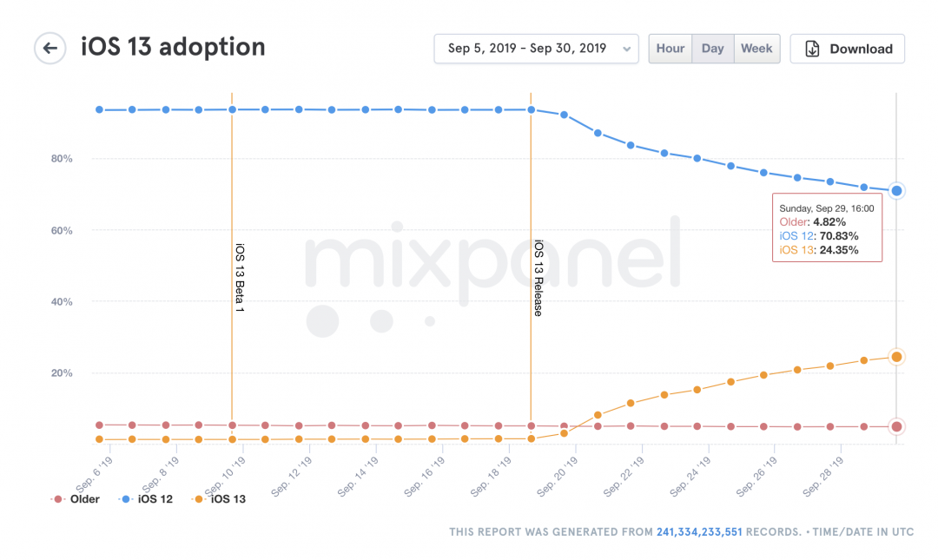Viewport: 938px width, 560px height.
Task: Open the date range dropdown
Action: (526, 49)
